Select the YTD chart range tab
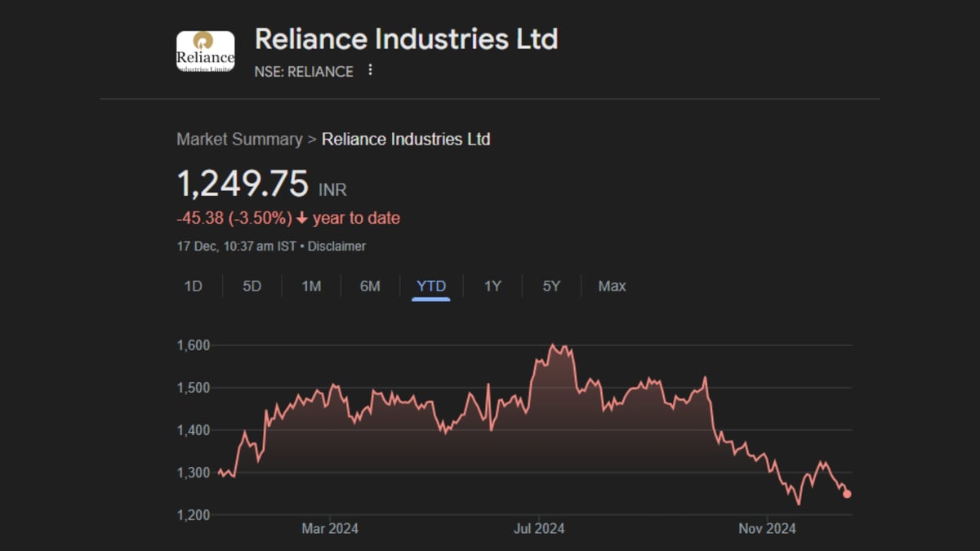Image resolution: width=980 pixels, height=551 pixels. pyautogui.click(x=431, y=286)
